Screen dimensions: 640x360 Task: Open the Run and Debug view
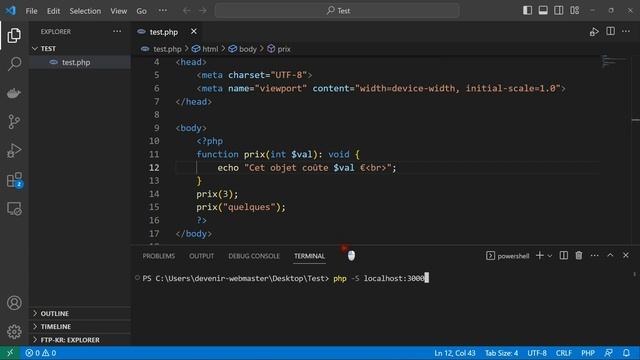tap(14, 151)
